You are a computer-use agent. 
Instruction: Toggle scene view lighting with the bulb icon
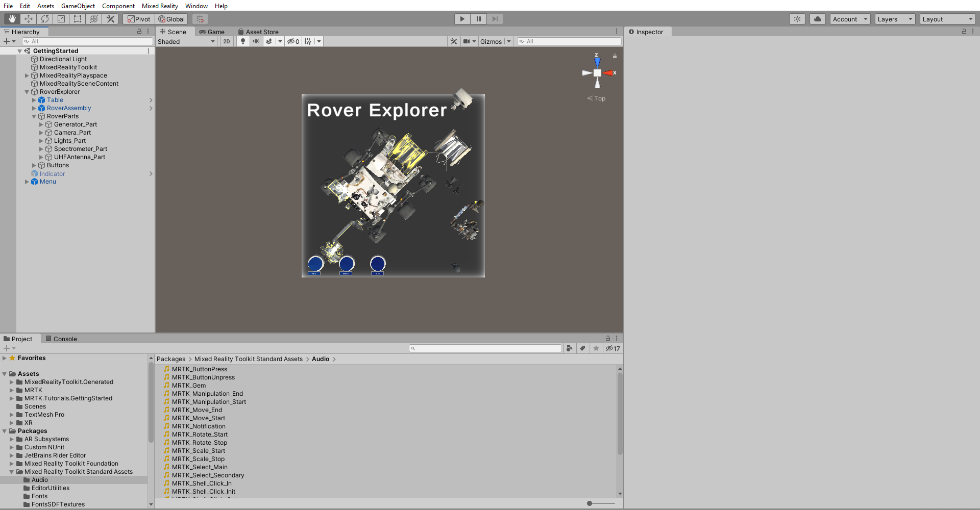[243, 41]
